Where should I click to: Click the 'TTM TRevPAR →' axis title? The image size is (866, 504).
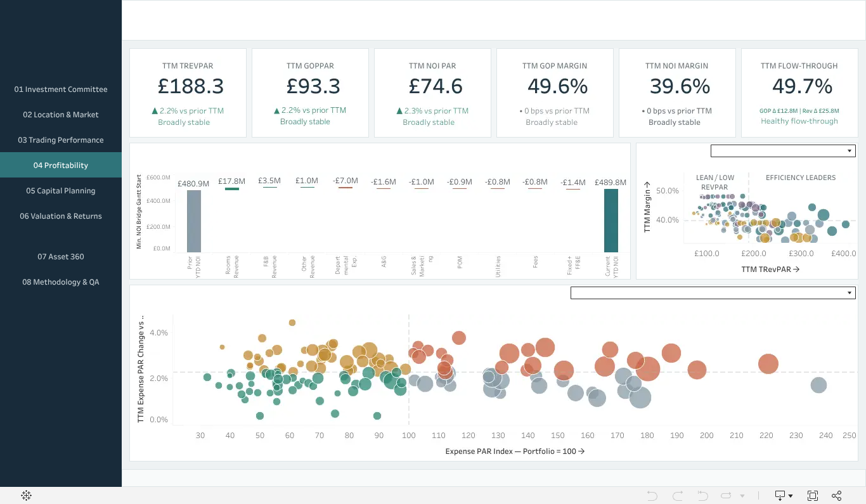[x=770, y=269]
